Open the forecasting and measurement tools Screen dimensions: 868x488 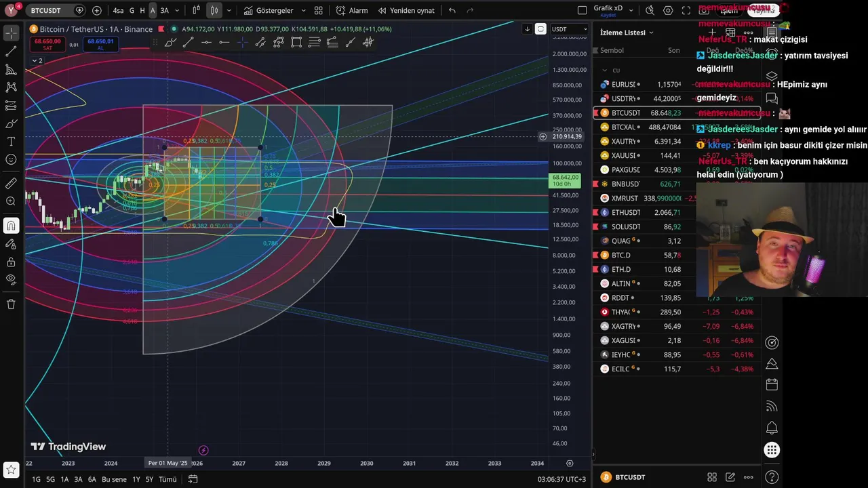[11, 106]
